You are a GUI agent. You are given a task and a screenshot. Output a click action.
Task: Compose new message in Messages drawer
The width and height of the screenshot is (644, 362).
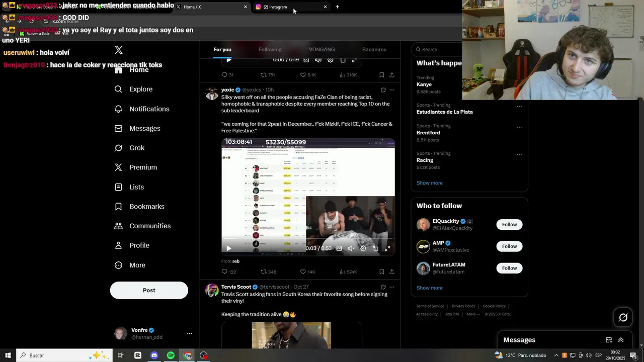pos(609,340)
